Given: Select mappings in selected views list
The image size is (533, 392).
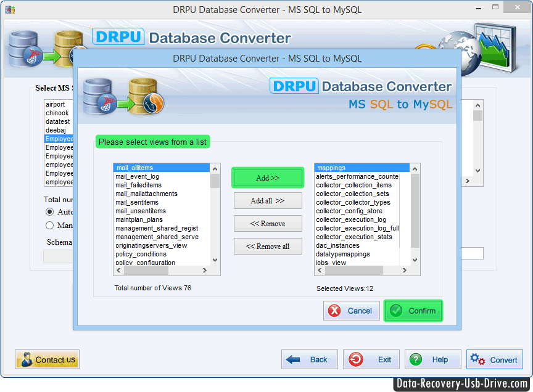Looking at the screenshot, I should coord(362,168).
